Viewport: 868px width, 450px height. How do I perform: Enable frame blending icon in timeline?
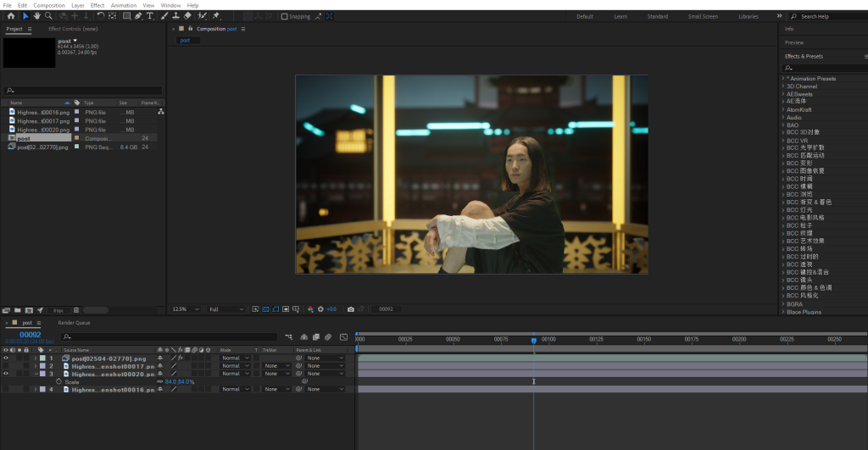(x=316, y=336)
